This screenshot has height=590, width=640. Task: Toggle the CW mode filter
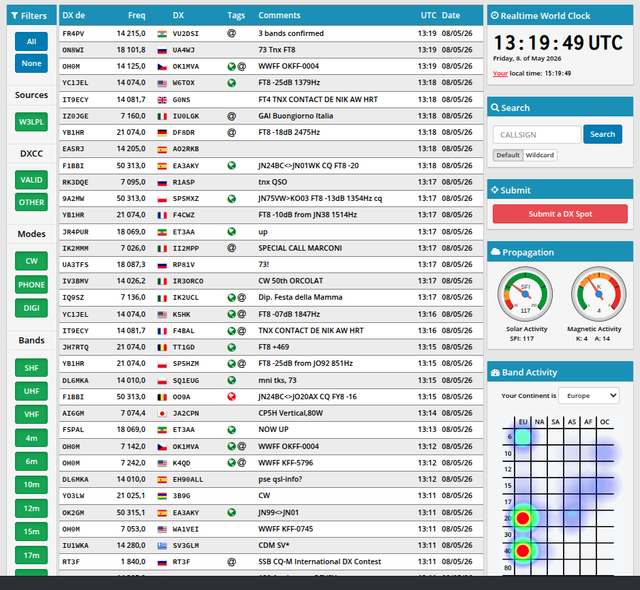[31, 261]
